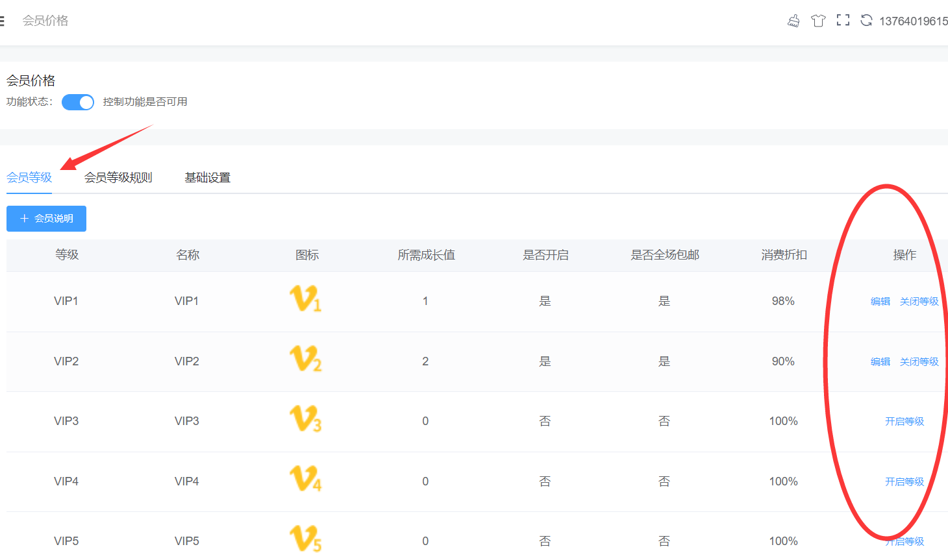Close VIP2 level with 关闭等级
Image resolution: width=948 pixels, height=560 pixels.
click(919, 361)
